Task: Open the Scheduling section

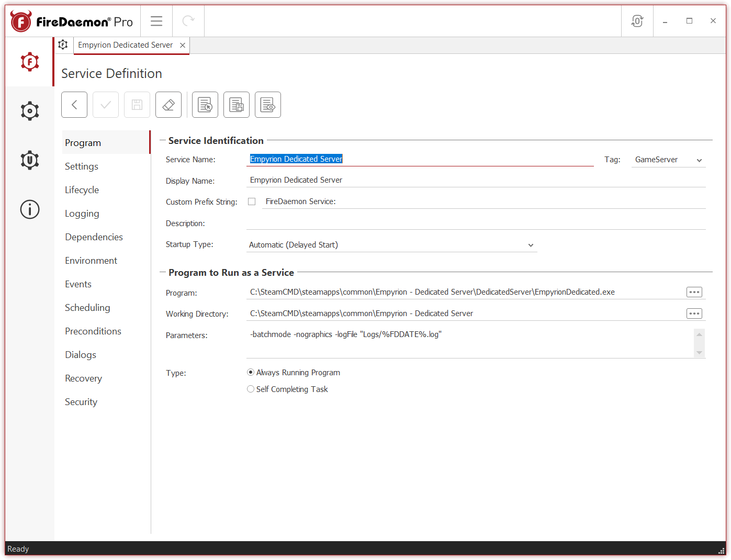Action: coord(87,308)
